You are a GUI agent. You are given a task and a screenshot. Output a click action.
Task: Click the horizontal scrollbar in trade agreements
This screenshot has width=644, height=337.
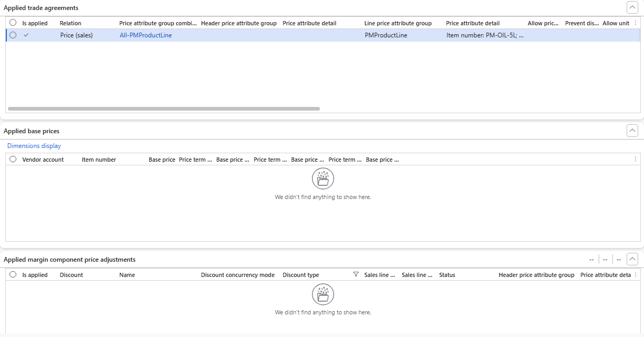coord(164,109)
